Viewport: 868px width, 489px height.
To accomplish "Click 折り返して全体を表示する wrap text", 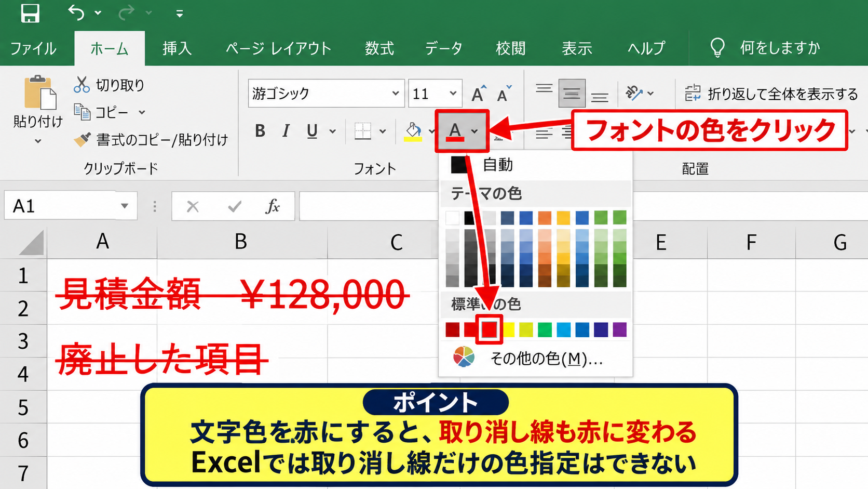I will (x=771, y=94).
